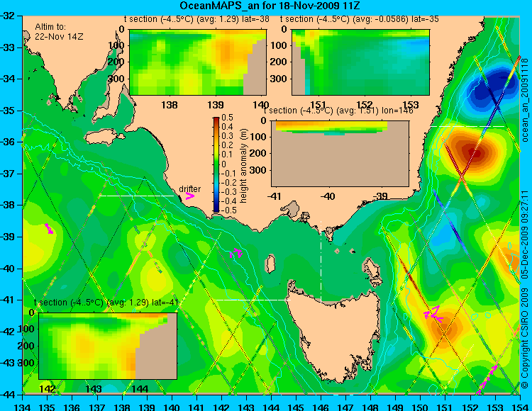Click the 138 tick under the lat=-38 inset
Image resolution: width=532 pixels, height=411 pixels.
(x=170, y=105)
